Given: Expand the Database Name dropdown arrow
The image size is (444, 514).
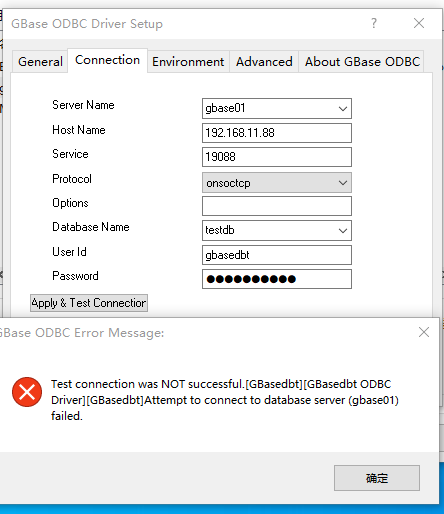Looking at the screenshot, I should pyautogui.click(x=343, y=231).
